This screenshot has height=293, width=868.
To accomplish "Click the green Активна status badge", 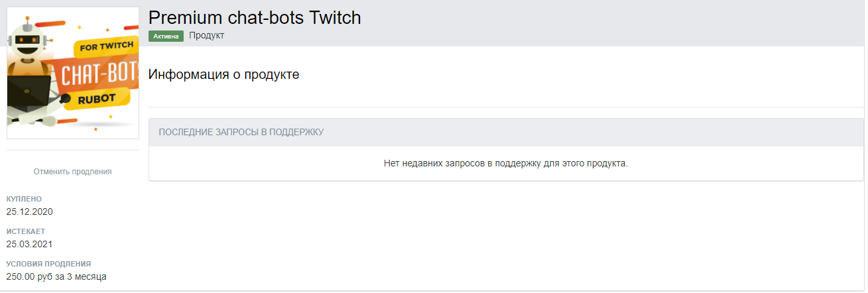I will (x=166, y=36).
